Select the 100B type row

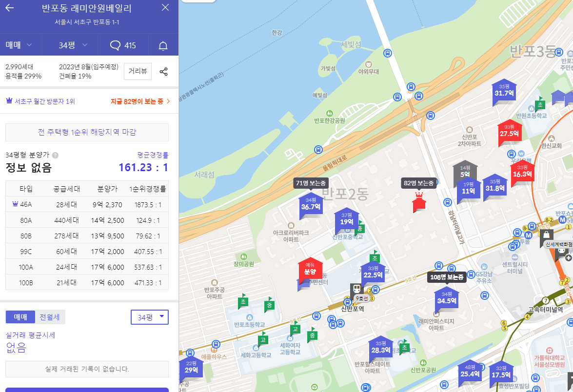87,282
